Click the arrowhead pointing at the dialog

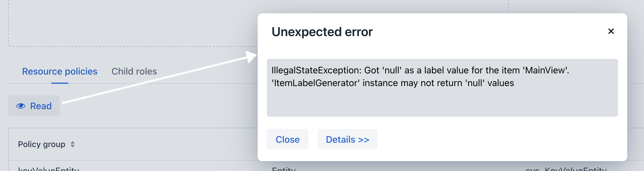point(250,56)
